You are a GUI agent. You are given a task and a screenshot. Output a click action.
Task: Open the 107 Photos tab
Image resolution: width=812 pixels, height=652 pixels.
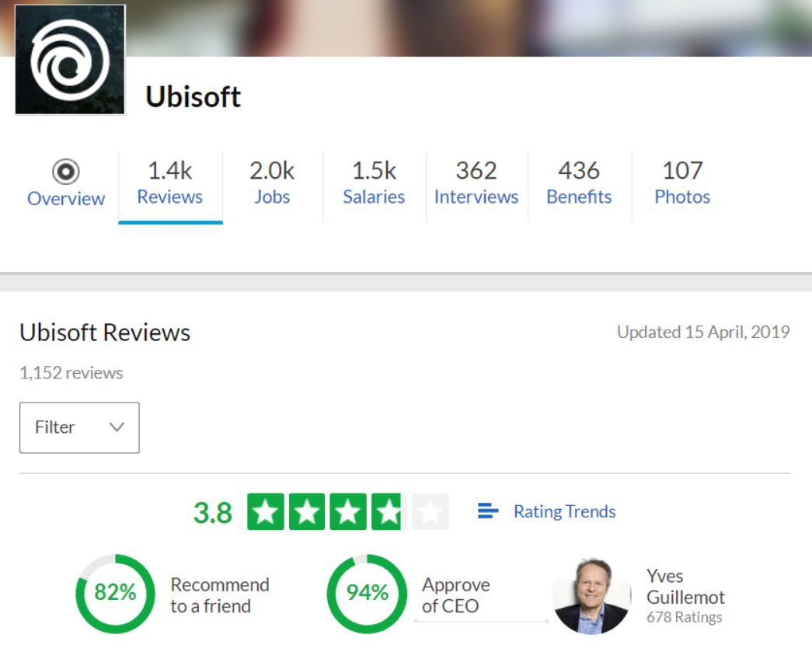point(682,183)
